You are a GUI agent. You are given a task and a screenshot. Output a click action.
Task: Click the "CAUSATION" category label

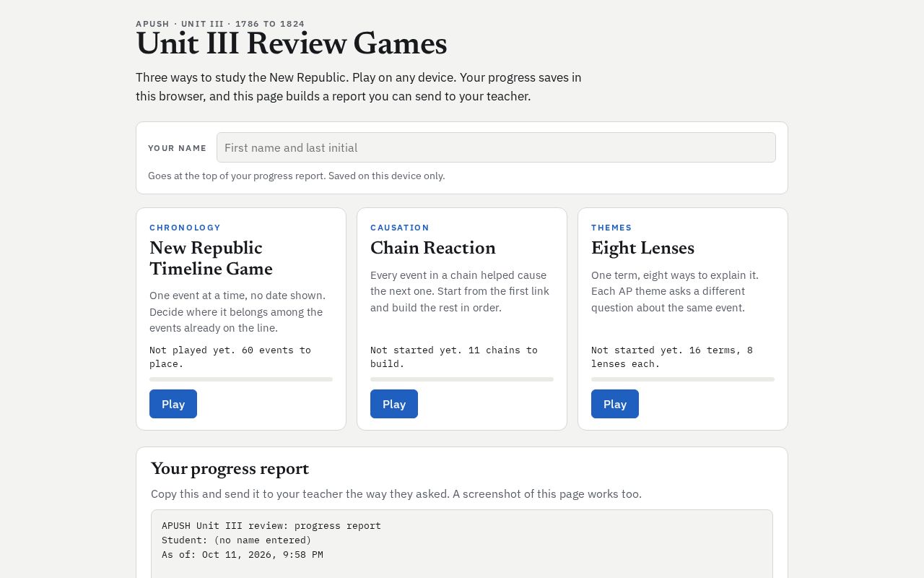(400, 228)
